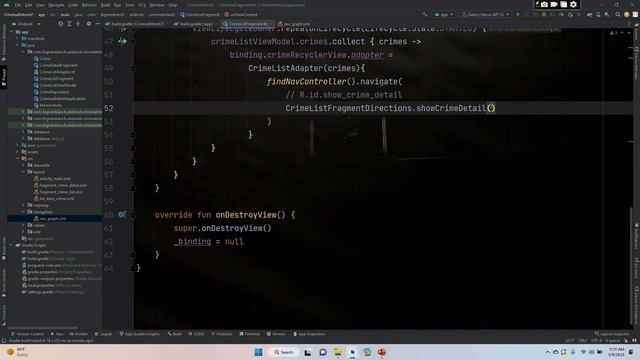This screenshot has height=360, width=640.
Task: Click the CrimeListFragment breadcrumb in navigation bar
Action: coord(200,14)
